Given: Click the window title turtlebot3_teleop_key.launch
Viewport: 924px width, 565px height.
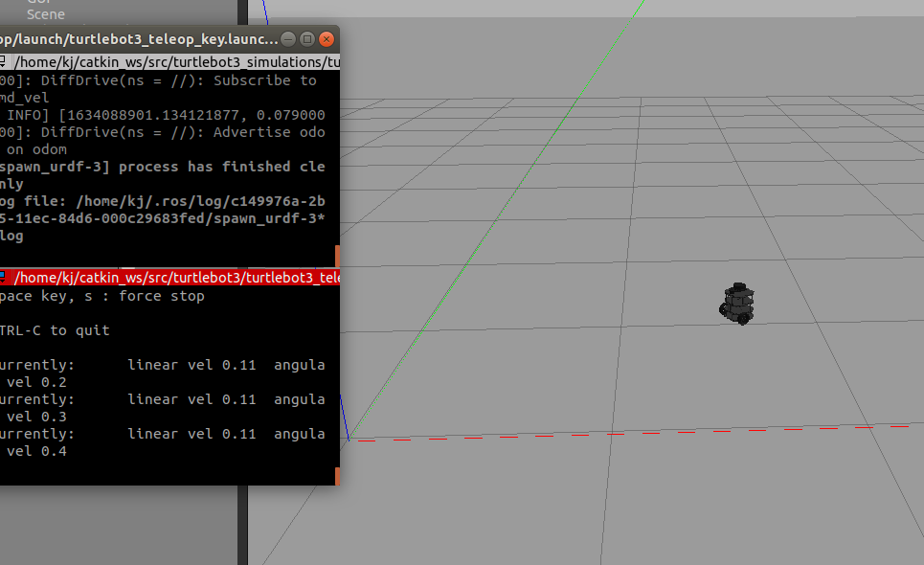Looking at the screenshot, I should point(139,39).
